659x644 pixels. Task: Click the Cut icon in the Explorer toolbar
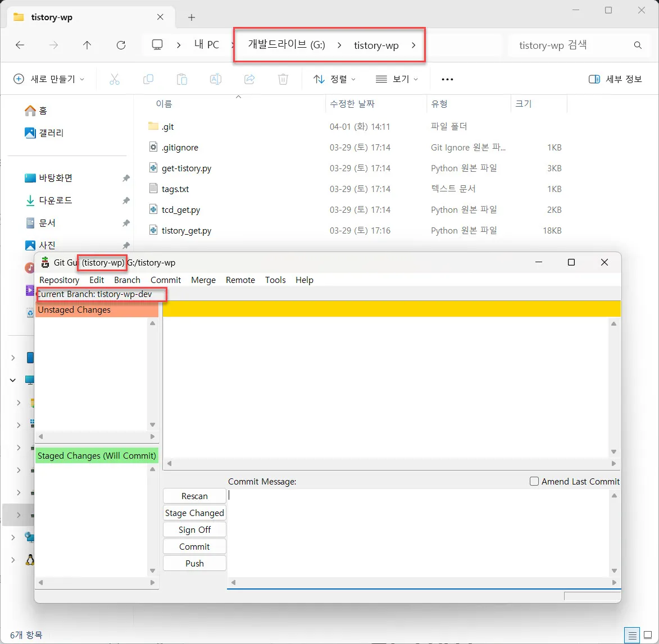(115, 79)
